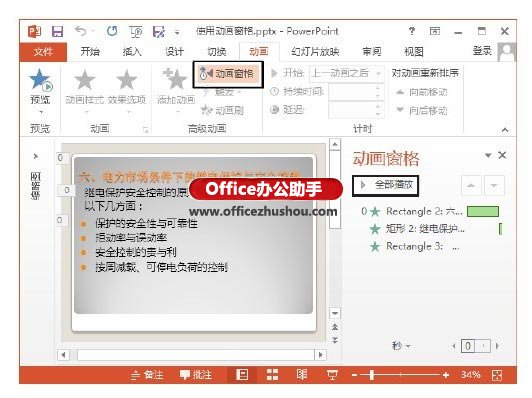The height and width of the screenshot is (398, 532).
Task: Open the 秒 seconds zoom dropdown
Action: click(401, 346)
